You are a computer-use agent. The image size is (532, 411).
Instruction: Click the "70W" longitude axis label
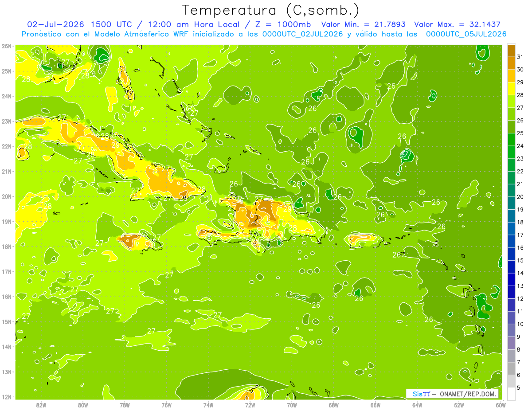(292, 405)
